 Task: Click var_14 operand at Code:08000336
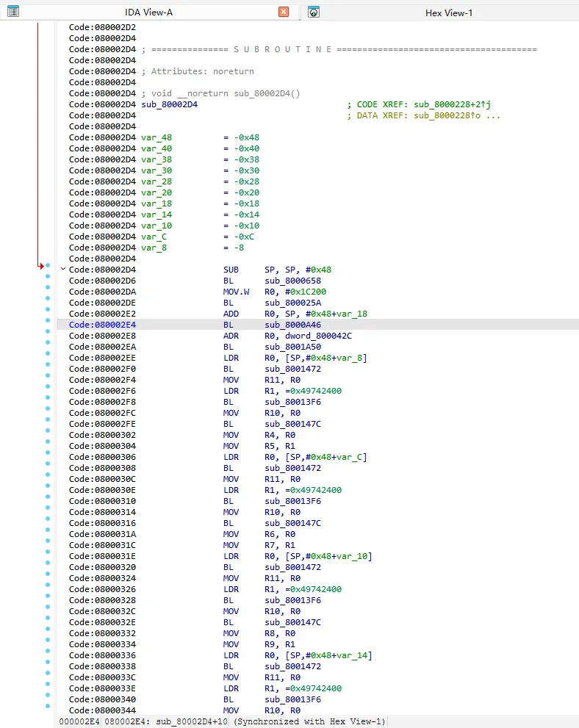353,655
